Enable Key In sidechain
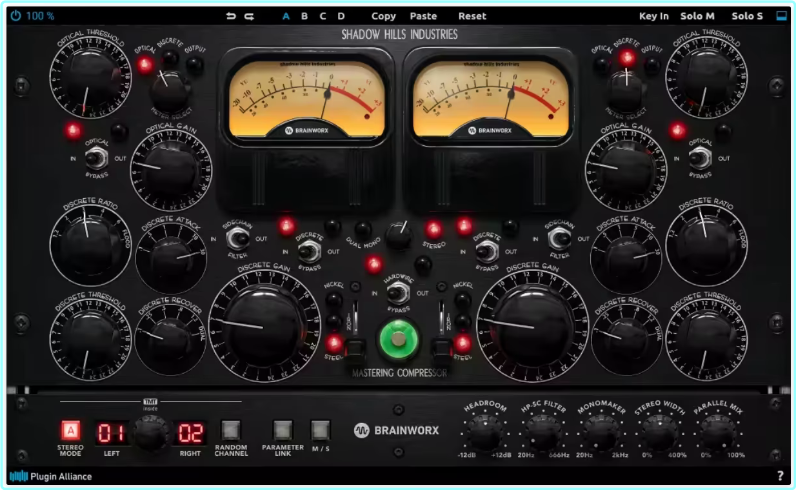The height and width of the screenshot is (490, 796). point(654,16)
